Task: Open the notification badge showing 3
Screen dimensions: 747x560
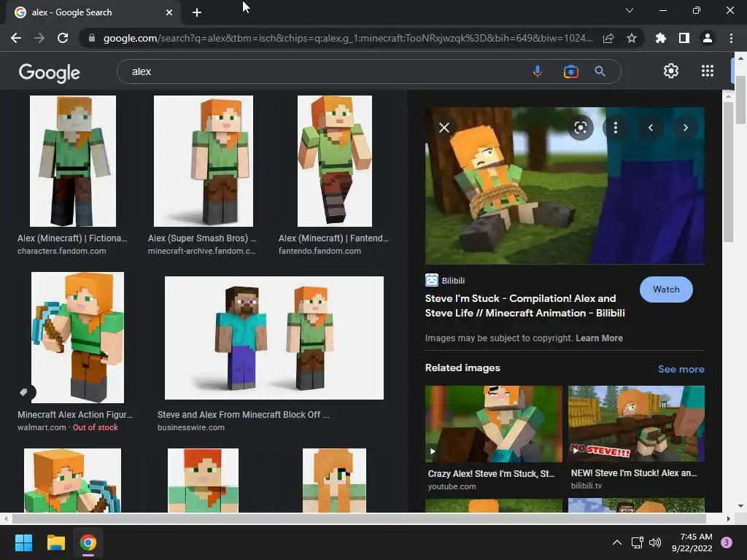Action: coord(727,542)
